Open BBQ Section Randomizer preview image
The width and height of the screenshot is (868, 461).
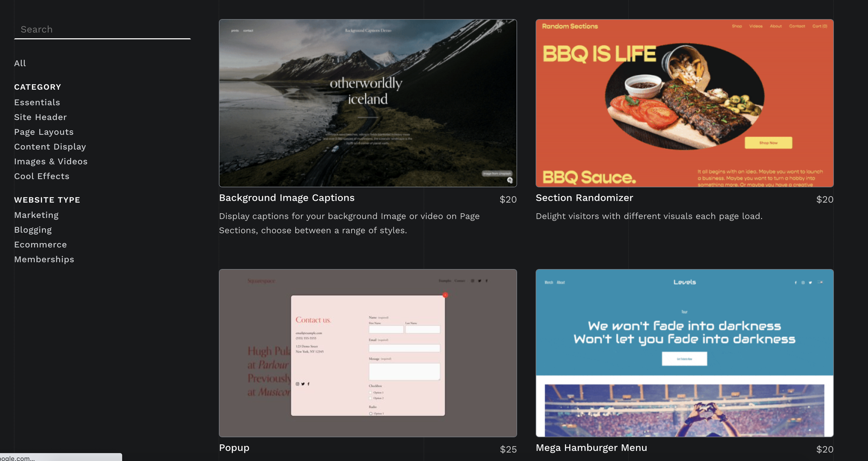point(684,103)
